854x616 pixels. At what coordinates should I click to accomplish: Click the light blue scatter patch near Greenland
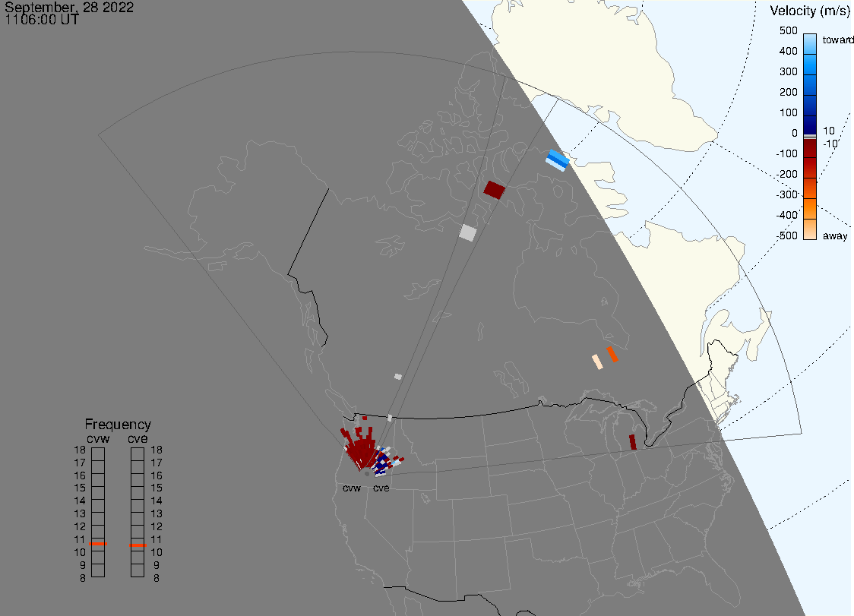coord(558,160)
